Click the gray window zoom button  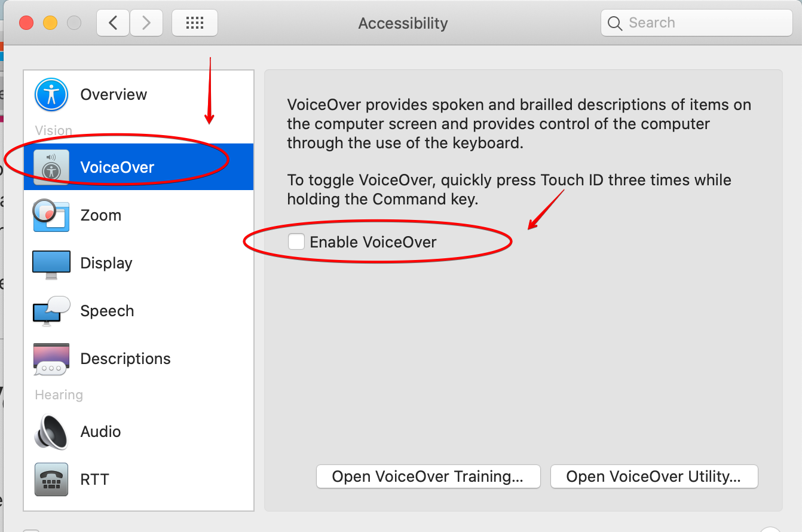tap(74, 23)
